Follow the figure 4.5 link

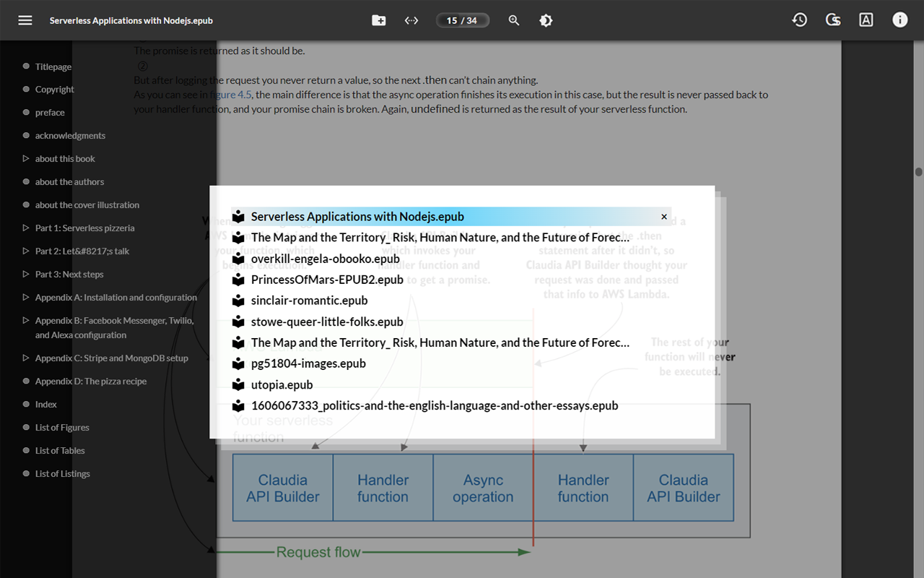click(230, 95)
